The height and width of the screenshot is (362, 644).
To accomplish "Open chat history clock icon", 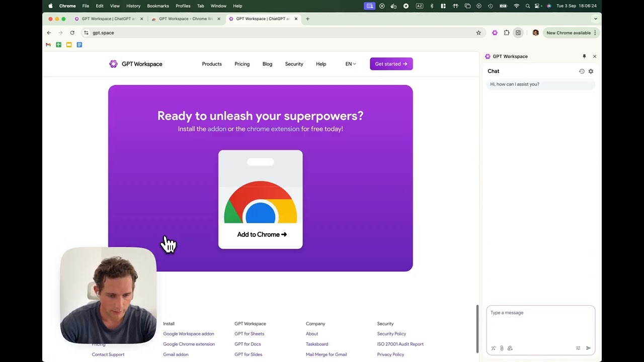I will [x=582, y=71].
